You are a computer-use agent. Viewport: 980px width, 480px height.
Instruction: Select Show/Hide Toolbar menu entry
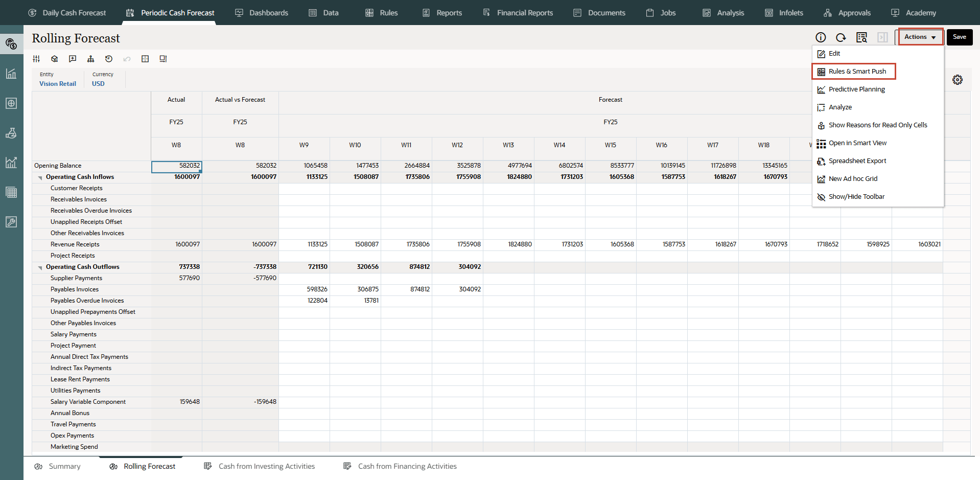856,197
